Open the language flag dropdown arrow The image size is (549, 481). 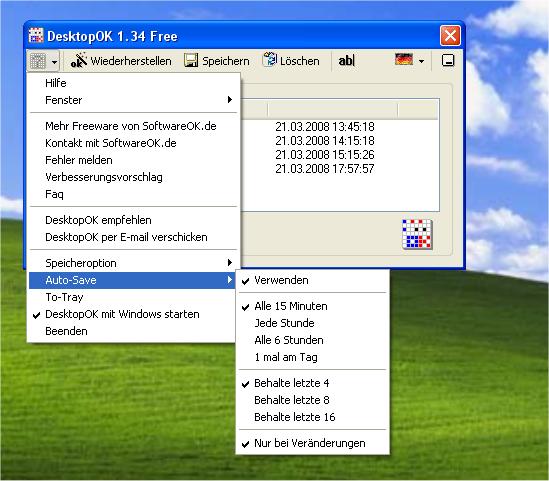tap(422, 62)
